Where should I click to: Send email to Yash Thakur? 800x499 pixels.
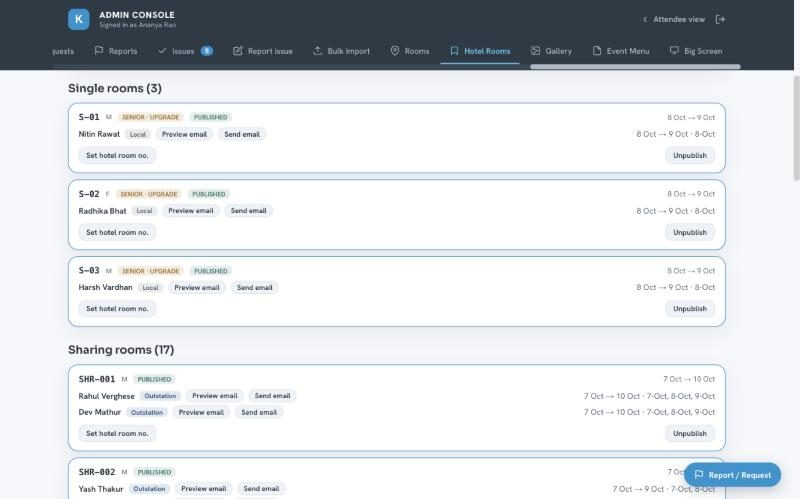pyautogui.click(x=261, y=489)
